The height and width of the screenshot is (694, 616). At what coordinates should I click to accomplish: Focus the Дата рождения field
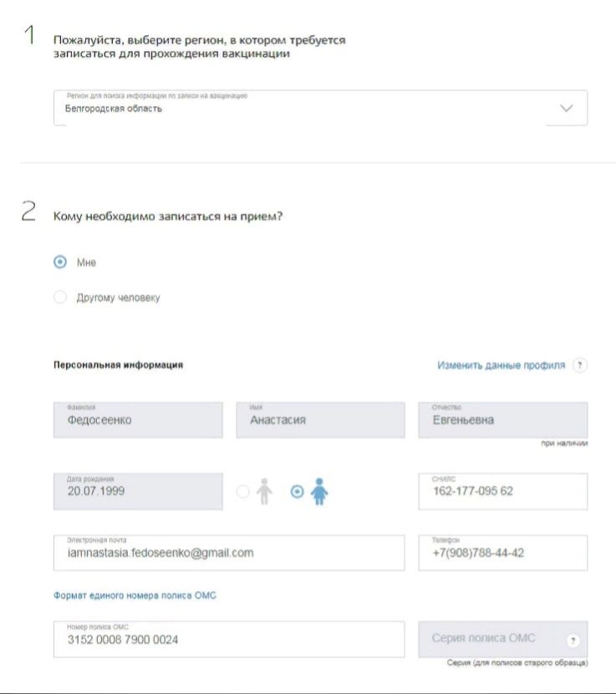point(138,492)
